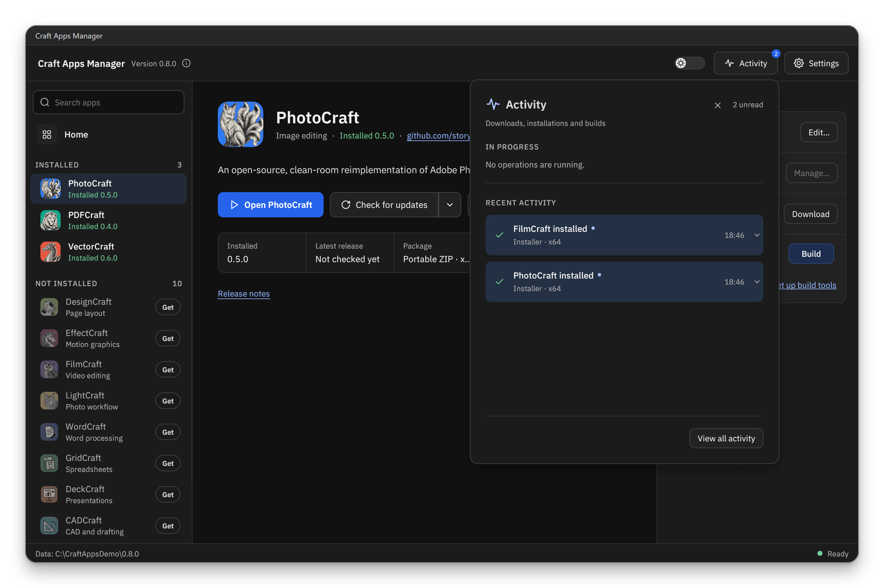Click the large PhotoCraft fox logo
Viewport: 884px width, 588px height.
tap(241, 124)
